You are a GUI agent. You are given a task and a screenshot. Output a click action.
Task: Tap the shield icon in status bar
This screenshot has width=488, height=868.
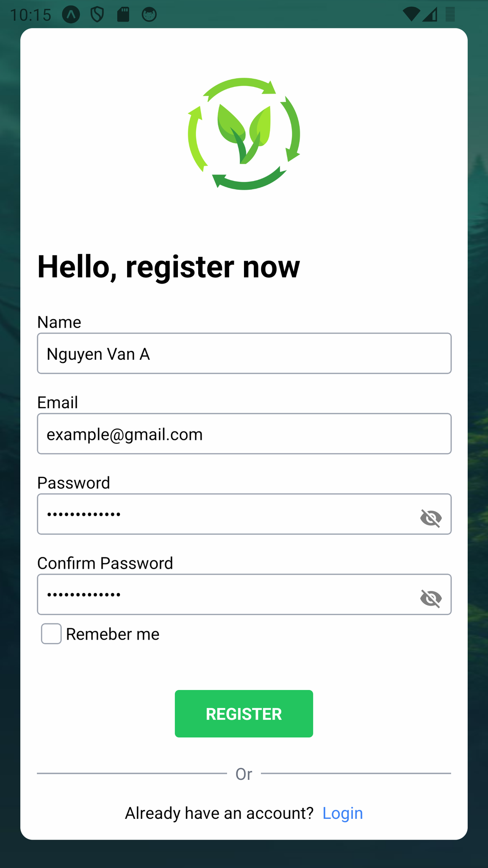97,14
